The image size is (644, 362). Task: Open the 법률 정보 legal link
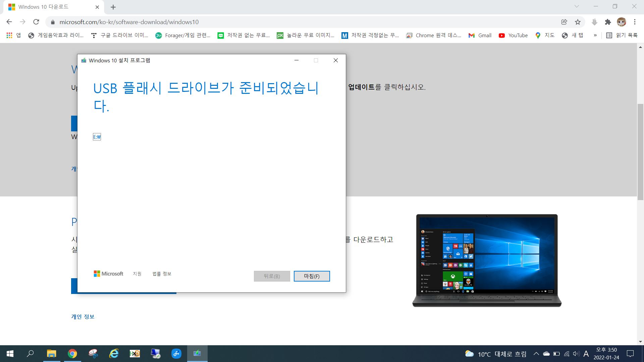click(x=162, y=274)
